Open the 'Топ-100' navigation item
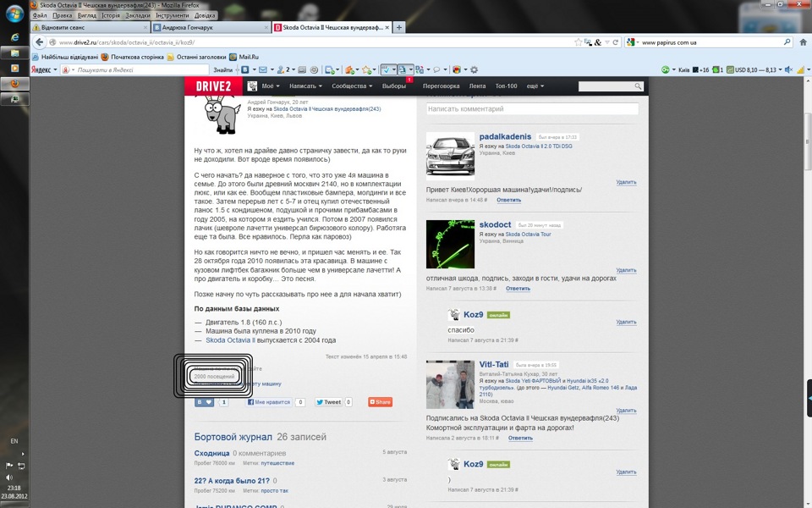812x508 pixels. pyautogui.click(x=506, y=86)
